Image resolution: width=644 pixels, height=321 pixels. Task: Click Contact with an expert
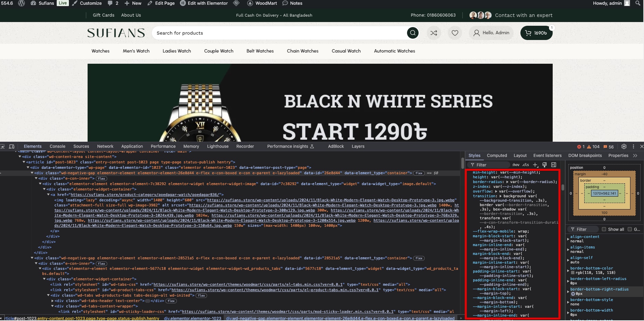coord(523,15)
